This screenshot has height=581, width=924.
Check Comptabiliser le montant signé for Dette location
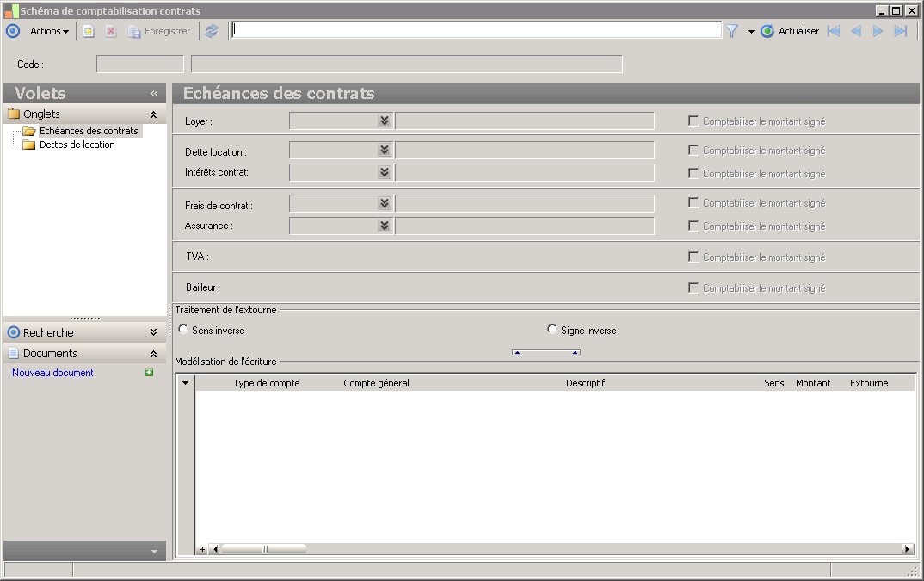[x=693, y=151]
